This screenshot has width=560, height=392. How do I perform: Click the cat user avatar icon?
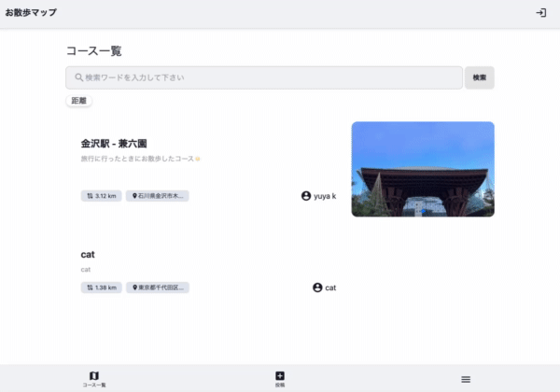[317, 287]
